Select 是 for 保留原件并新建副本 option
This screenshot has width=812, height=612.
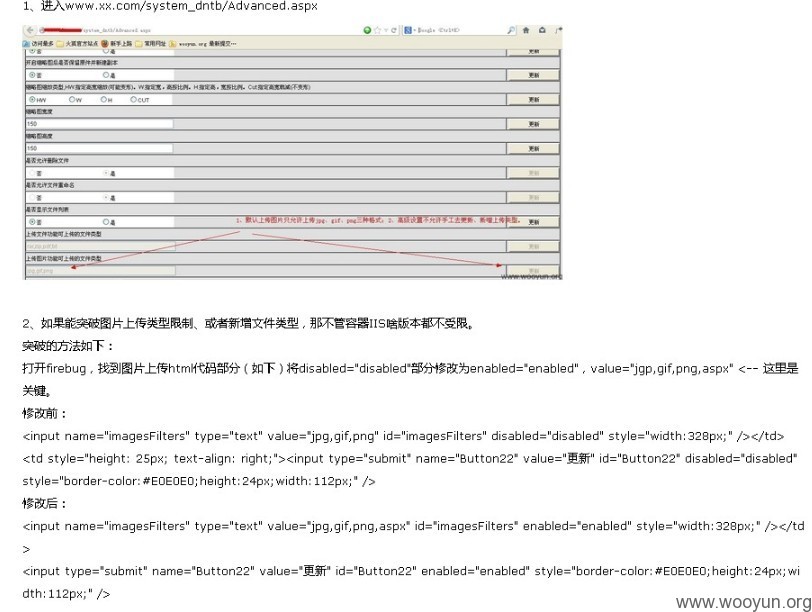[106, 76]
